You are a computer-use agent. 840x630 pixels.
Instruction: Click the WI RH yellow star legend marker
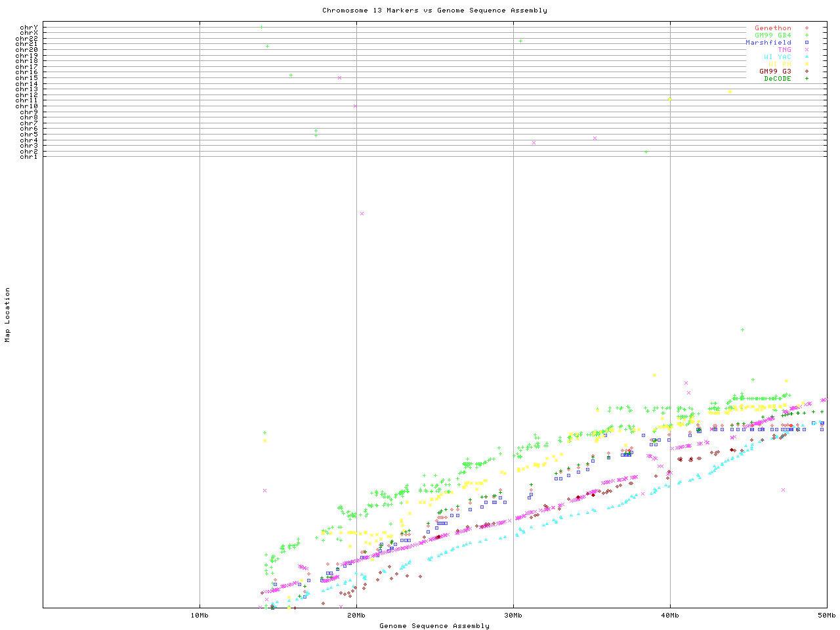[x=807, y=64]
